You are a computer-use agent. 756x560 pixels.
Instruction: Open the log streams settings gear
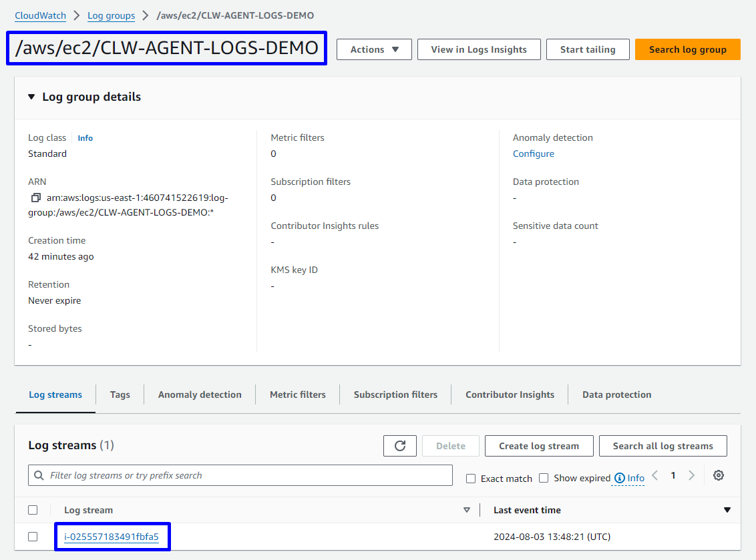tap(719, 475)
